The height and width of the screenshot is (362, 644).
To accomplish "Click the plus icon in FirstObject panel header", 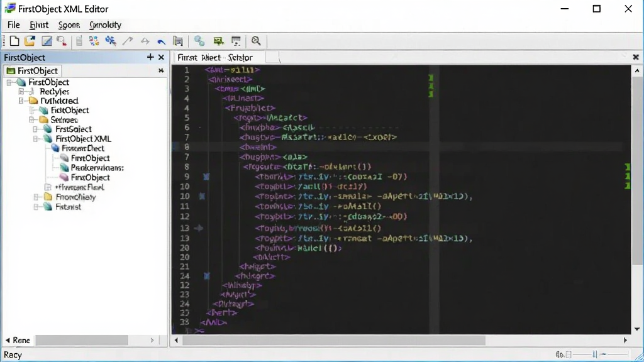I will 150,57.
